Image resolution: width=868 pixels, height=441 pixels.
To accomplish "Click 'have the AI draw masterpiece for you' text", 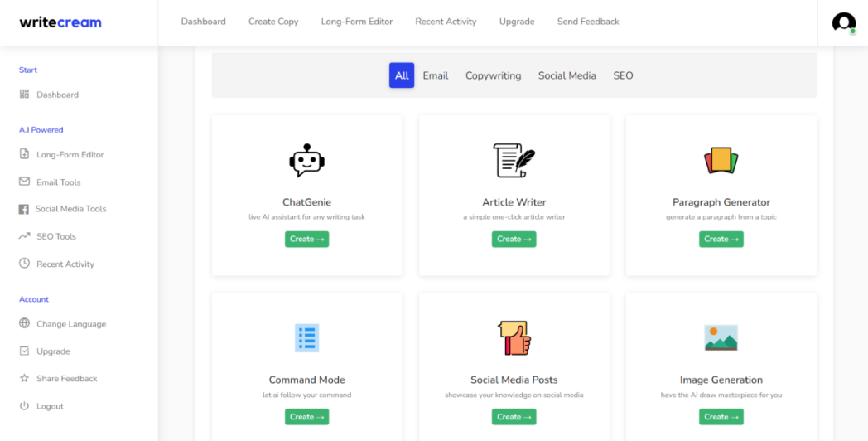I will click(x=721, y=395).
